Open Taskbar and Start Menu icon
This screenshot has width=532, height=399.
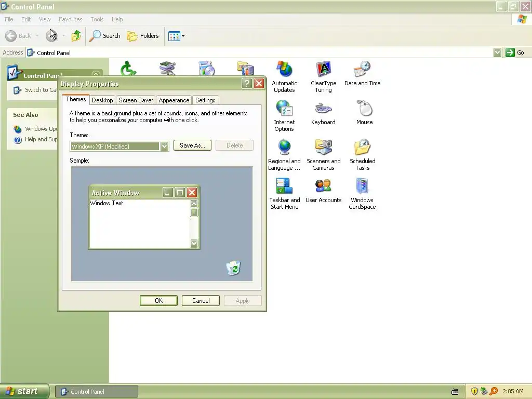click(284, 194)
